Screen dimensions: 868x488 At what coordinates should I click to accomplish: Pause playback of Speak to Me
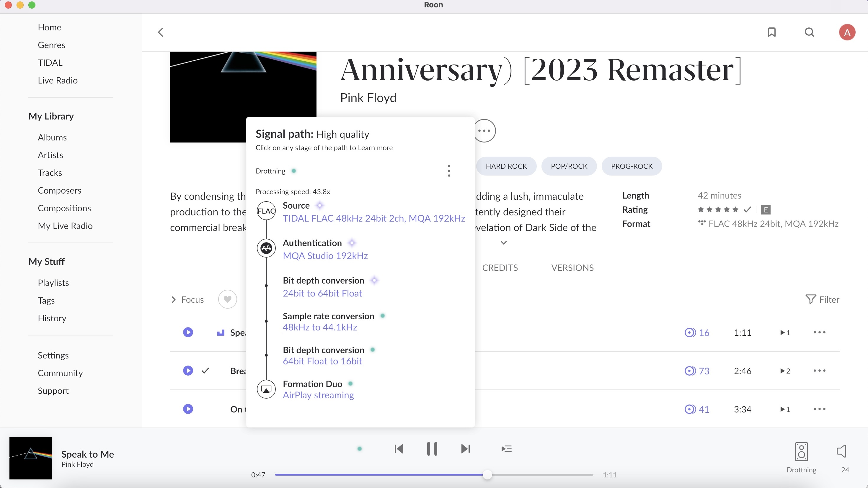(x=432, y=448)
